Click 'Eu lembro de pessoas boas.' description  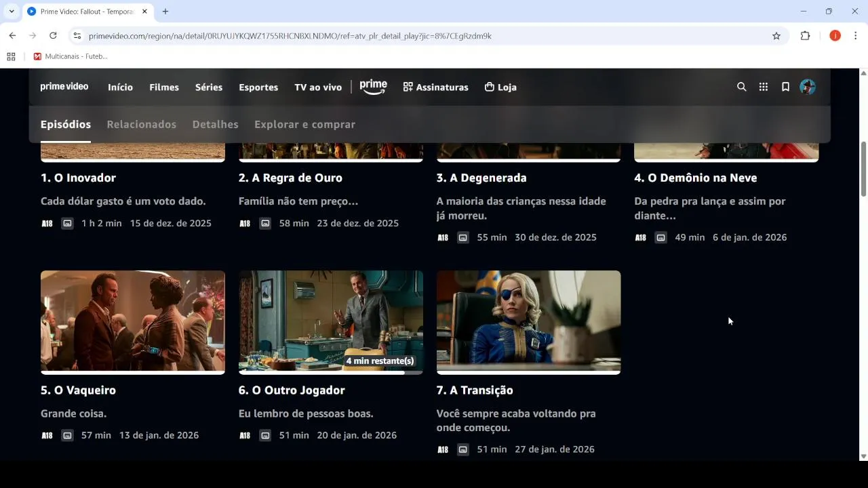pyautogui.click(x=306, y=413)
